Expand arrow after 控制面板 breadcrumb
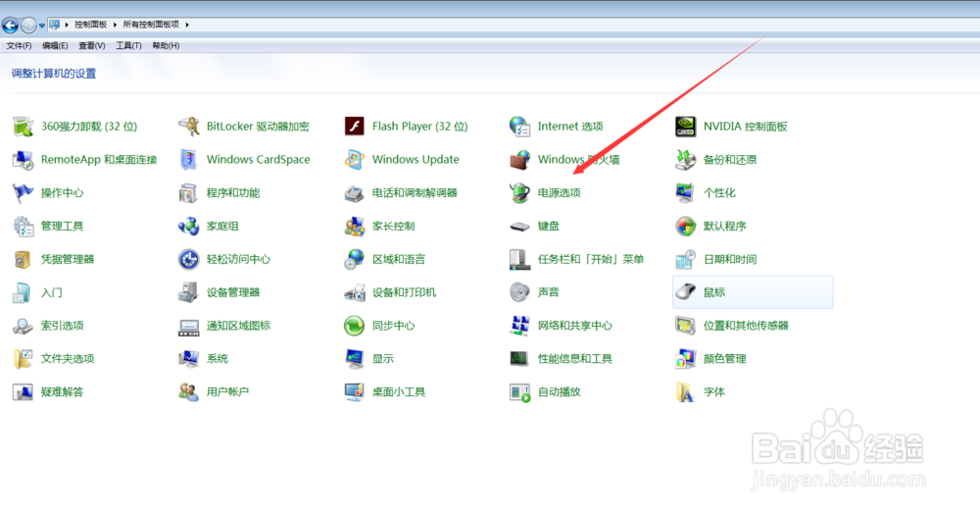The image size is (980, 513). [115, 26]
